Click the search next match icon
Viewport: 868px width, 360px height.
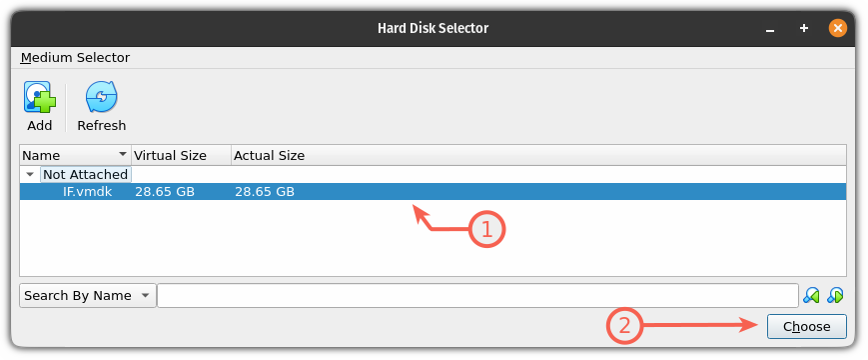835,295
